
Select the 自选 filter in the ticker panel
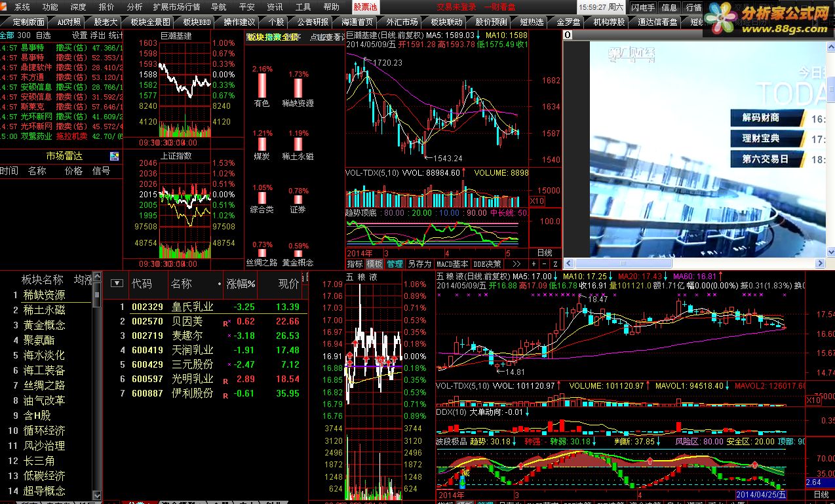click(x=43, y=35)
